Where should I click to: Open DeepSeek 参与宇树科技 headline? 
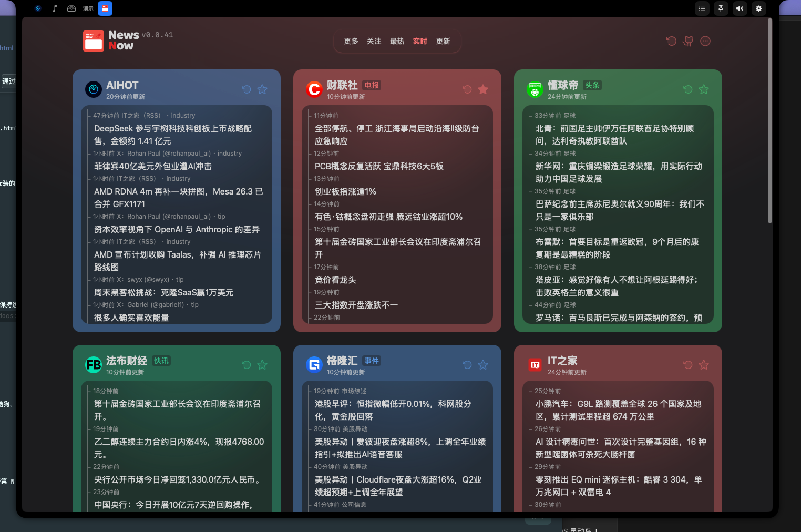[x=173, y=135]
